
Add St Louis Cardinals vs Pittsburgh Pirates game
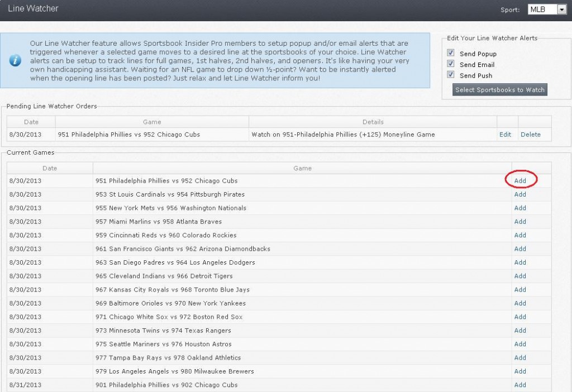click(520, 194)
